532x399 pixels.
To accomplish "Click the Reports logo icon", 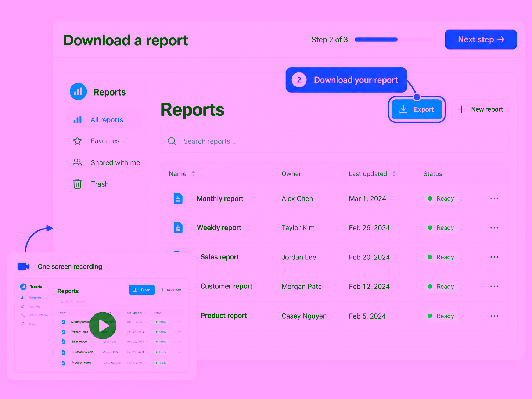I will click(78, 92).
